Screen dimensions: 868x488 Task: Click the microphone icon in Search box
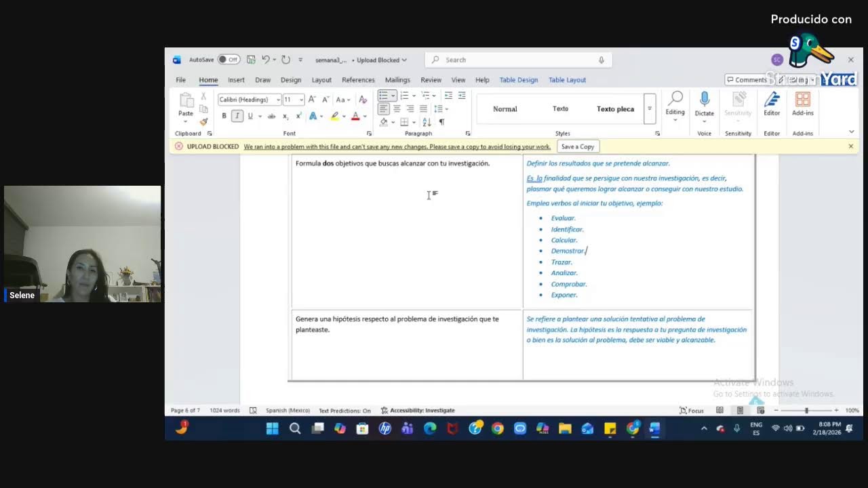pyautogui.click(x=601, y=60)
